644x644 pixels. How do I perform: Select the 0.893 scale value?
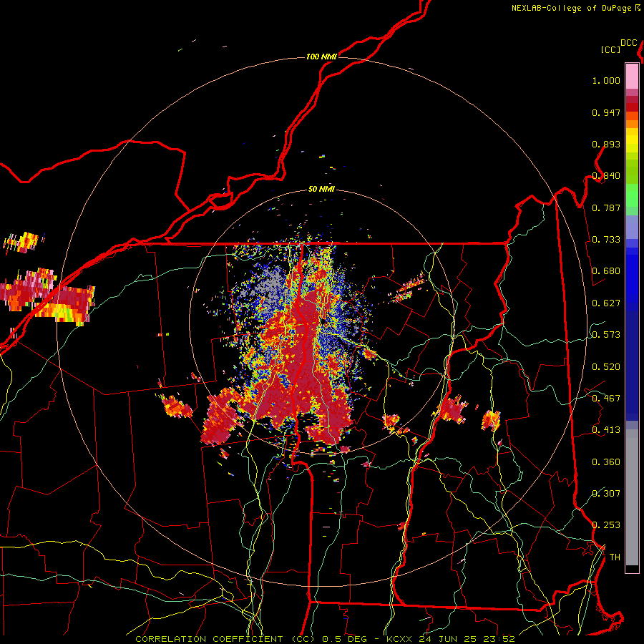[x=606, y=144]
